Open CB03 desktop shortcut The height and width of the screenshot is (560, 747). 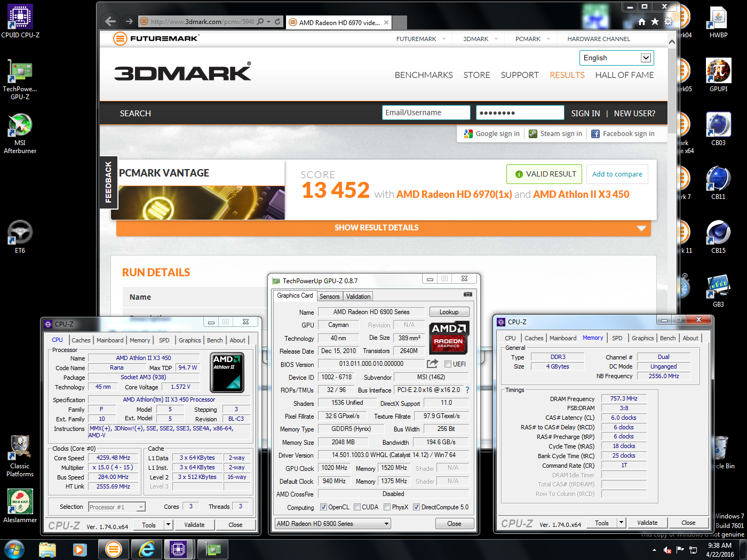coord(718,129)
